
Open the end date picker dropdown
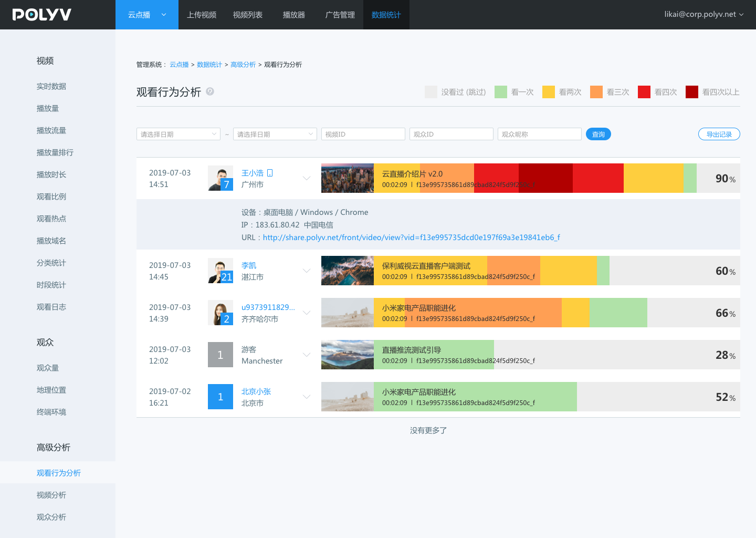[x=275, y=134]
